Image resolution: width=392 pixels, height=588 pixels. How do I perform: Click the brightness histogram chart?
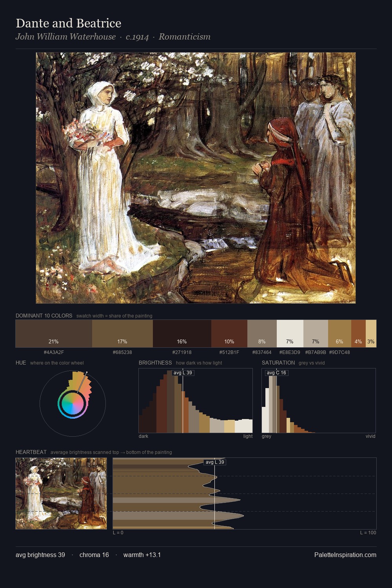tap(196, 401)
